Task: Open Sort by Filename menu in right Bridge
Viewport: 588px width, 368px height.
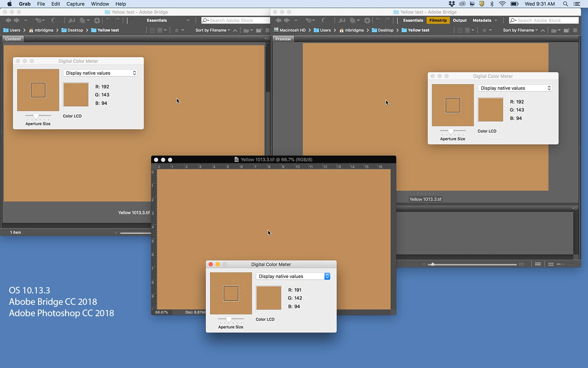Action: click(x=520, y=30)
